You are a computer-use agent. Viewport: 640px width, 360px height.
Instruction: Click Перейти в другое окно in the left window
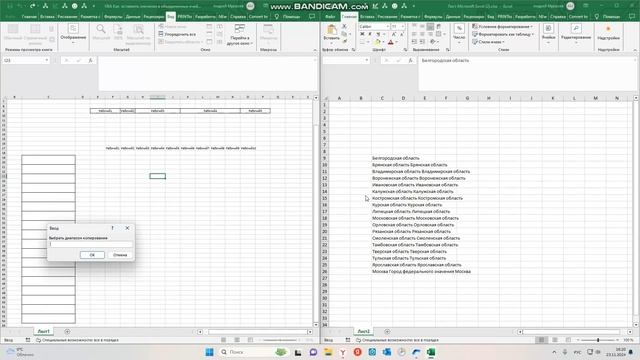click(x=240, y=35)
